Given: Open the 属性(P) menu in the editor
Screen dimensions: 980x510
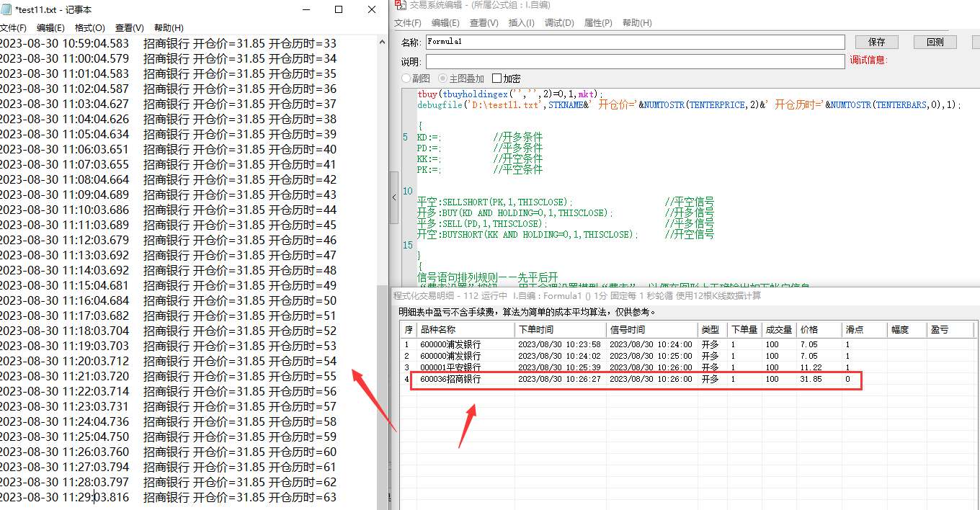Looking at the screenshot, I should pos(597,23).
